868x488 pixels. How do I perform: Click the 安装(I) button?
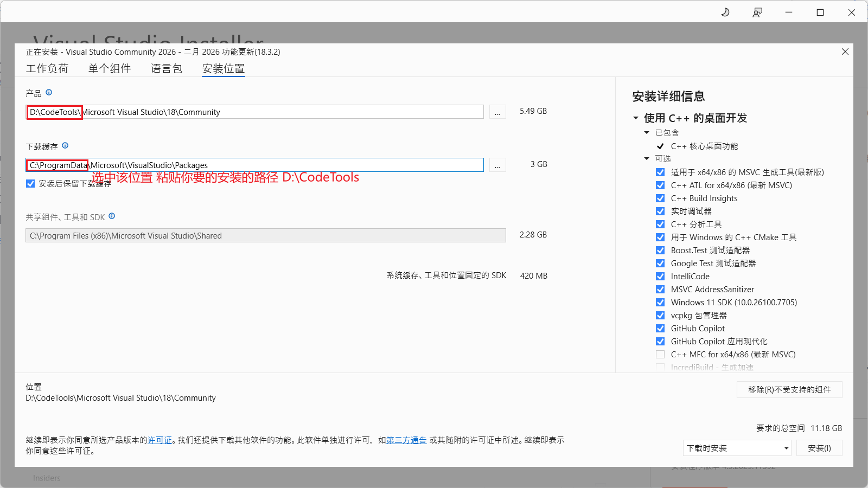(819, 448)
